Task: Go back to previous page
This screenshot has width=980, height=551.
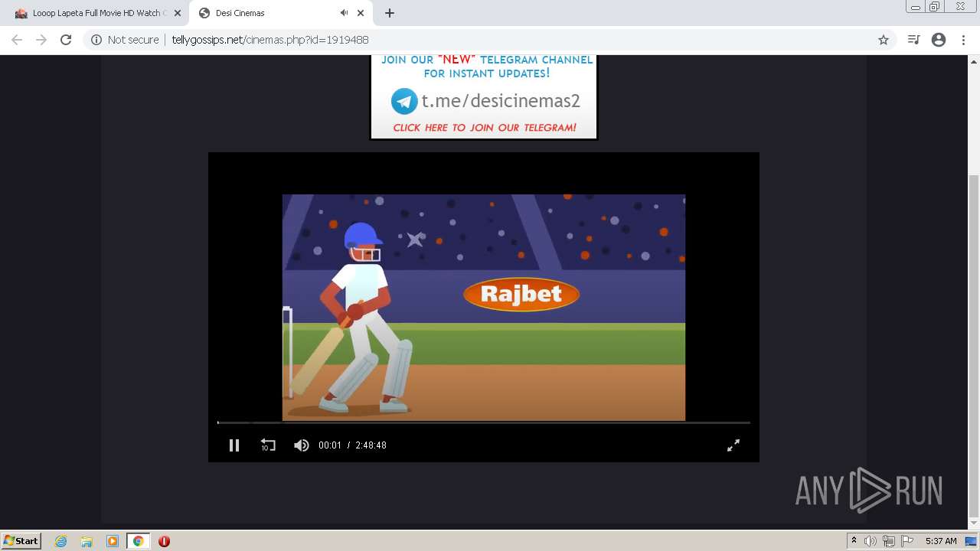Action: coord(17,40)
